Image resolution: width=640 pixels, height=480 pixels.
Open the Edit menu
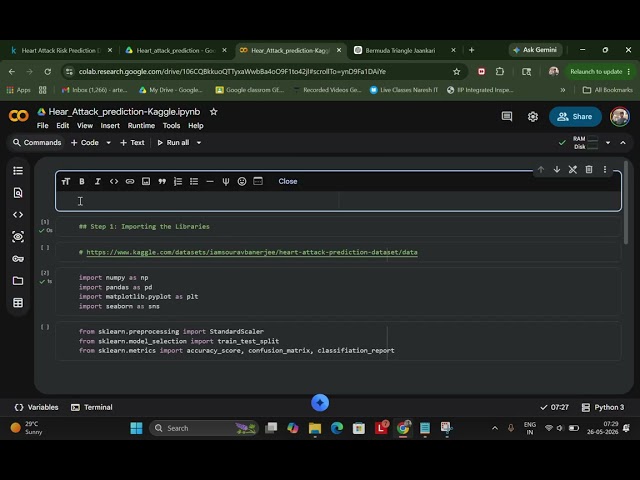tap(62, 126)
